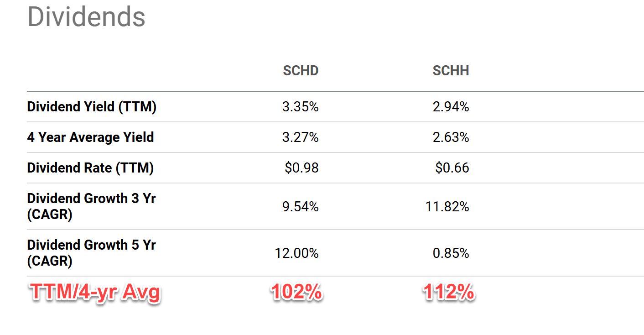Click the red 112% annotation under SCHH
This screenshot has width=644, height=335.
click(x=448, y=293)
